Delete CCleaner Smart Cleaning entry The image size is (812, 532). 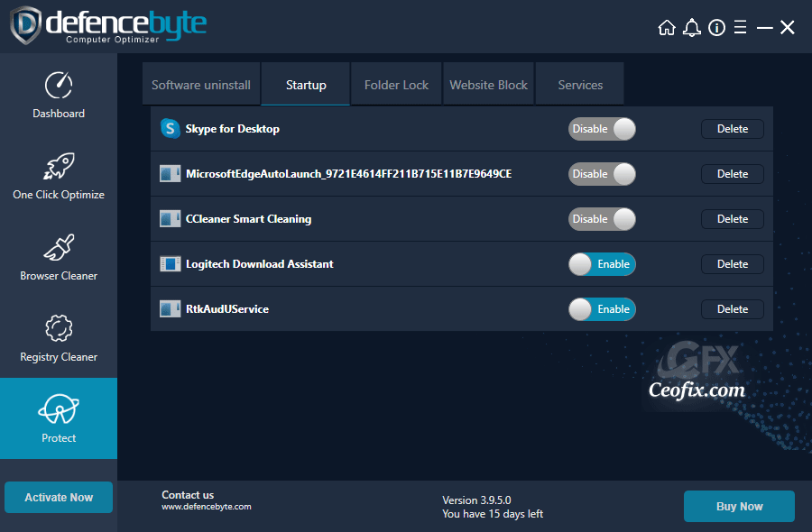[x=733, y=219]
